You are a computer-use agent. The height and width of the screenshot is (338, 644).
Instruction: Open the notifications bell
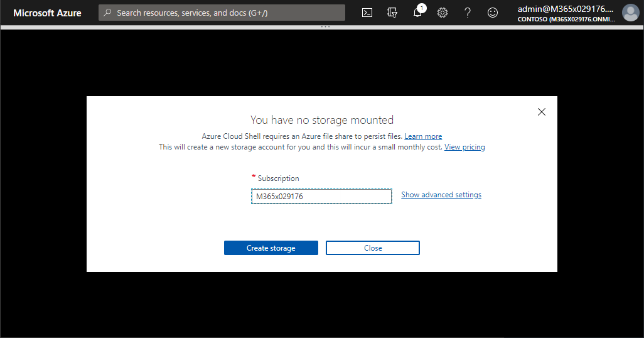coord(417,13)
